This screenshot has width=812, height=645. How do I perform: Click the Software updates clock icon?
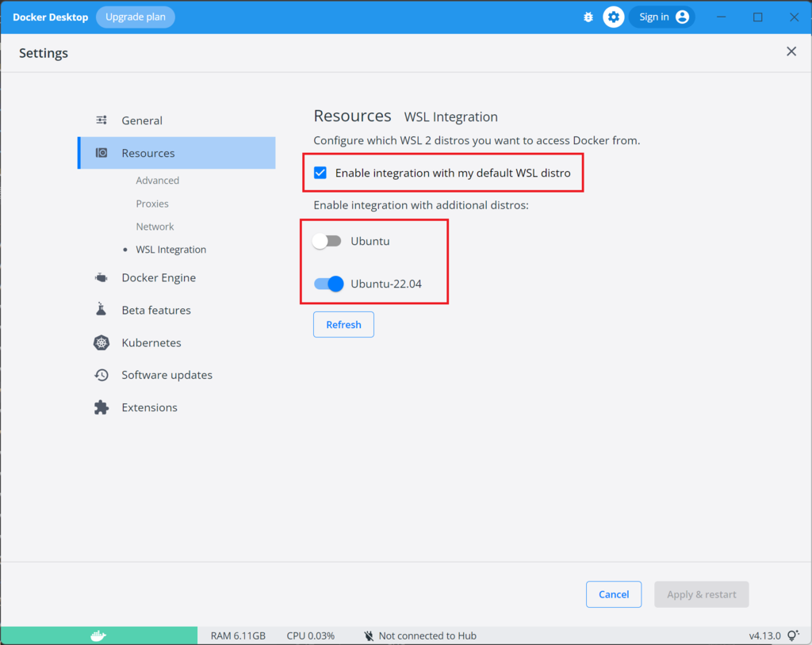pyautogui.click(x=101, y=375)
